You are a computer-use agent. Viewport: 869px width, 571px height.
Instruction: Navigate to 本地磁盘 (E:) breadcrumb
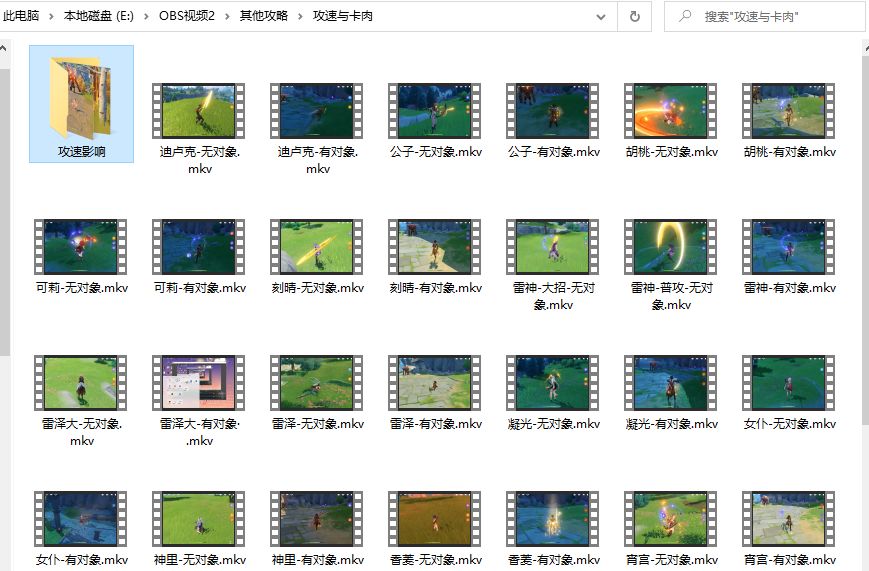(99, 16)
